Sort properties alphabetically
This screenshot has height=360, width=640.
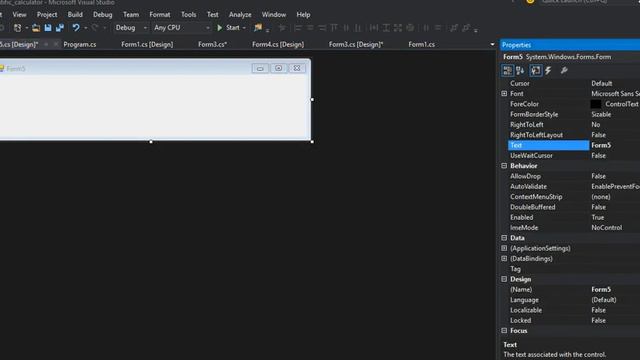pyautogui.click(x=520, y=71)
